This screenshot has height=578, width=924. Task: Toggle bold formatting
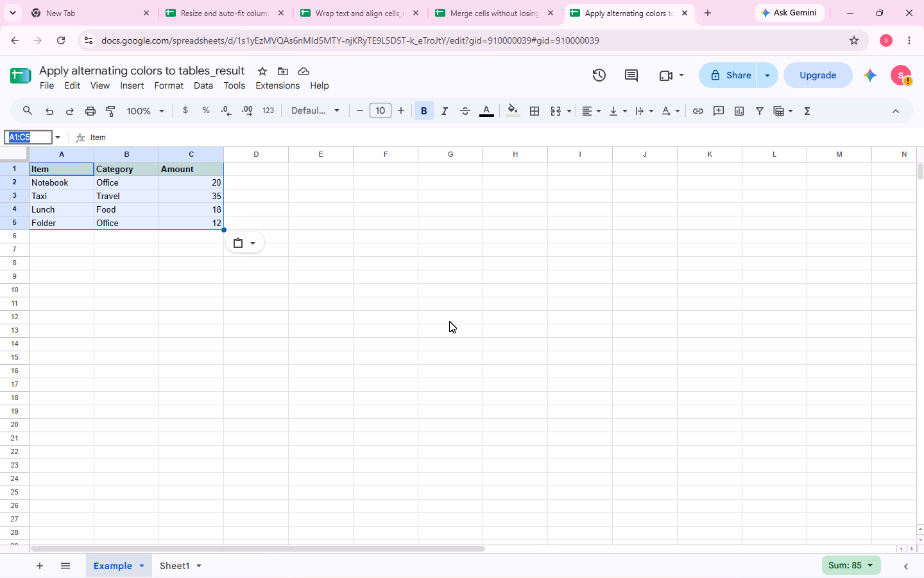tap(424, 111)
